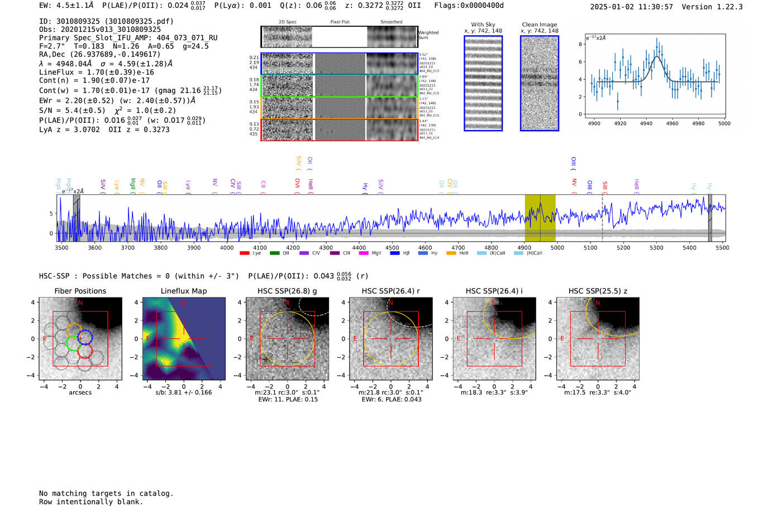Screen dimensions: 782x532
Task: Click the blue Hβ legend swatch
Action: [x=395, y=253]
